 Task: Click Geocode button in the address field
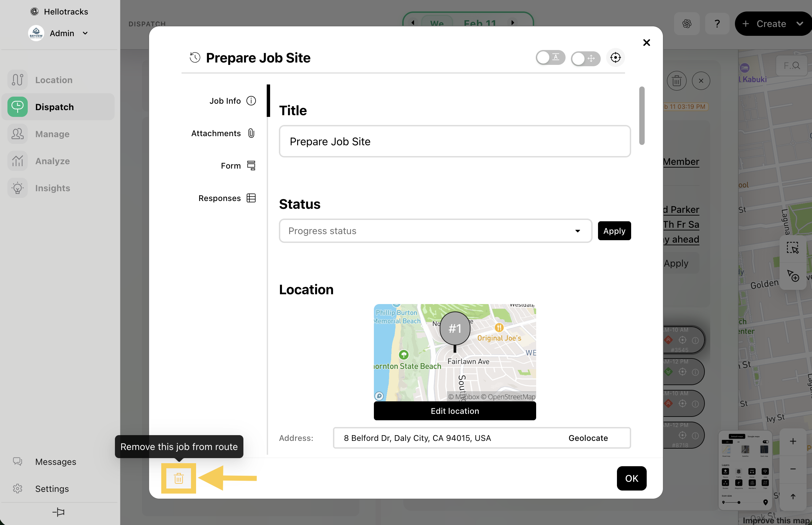point(588,438)
